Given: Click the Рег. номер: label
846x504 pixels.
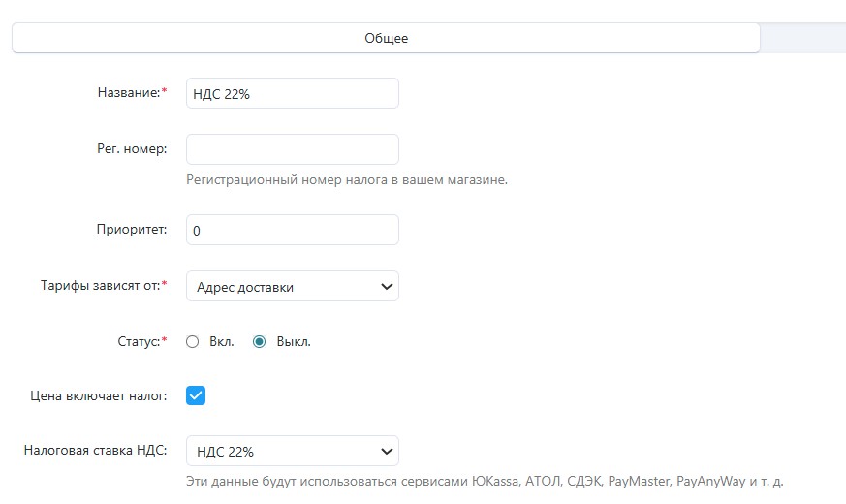Looking at the screenshot, I should 132,148.
